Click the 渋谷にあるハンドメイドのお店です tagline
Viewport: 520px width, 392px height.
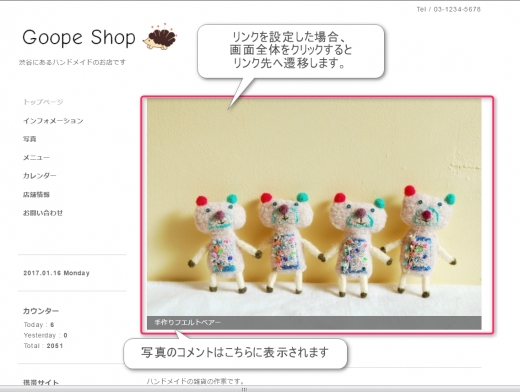pyautogui.click(x=72, y=62)
